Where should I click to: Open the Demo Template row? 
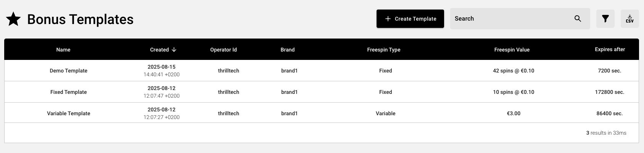point(69,71)
